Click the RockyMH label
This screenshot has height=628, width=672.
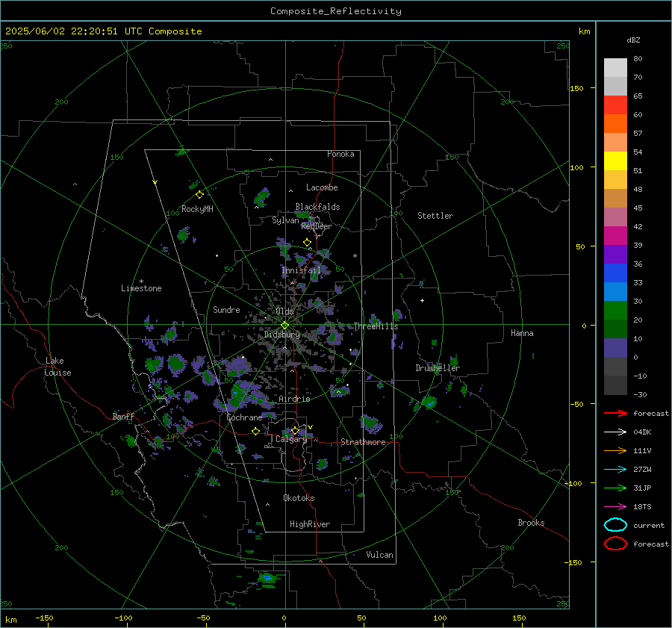tap(197, 209)
